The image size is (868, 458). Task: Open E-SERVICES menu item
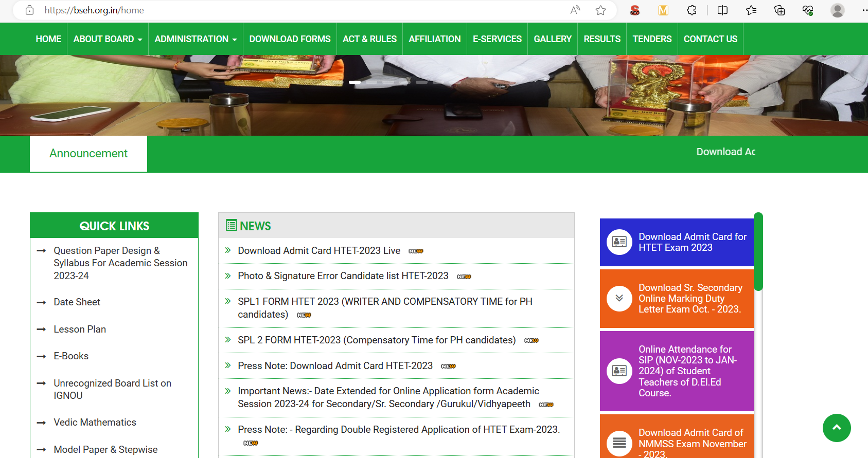(x=498, y=39)
